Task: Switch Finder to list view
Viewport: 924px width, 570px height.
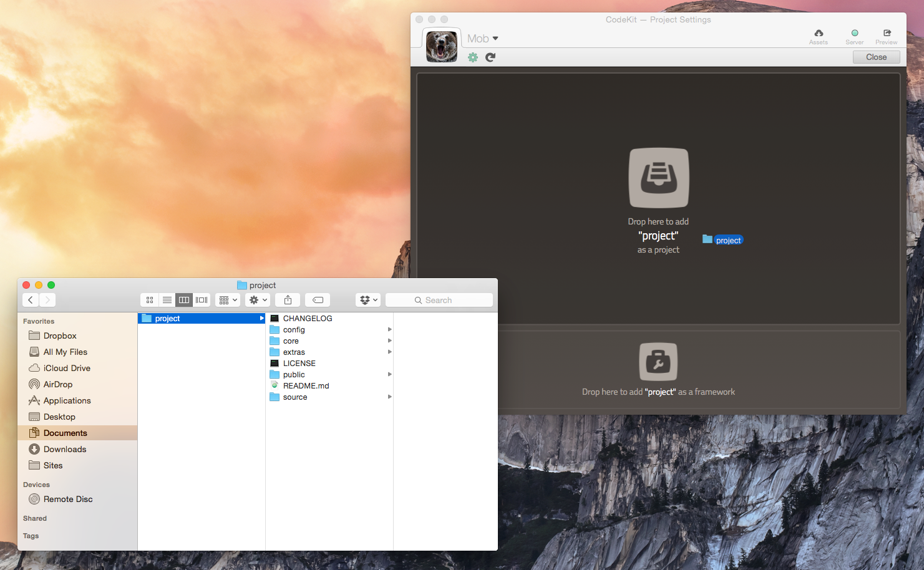Action: point(167,300)
